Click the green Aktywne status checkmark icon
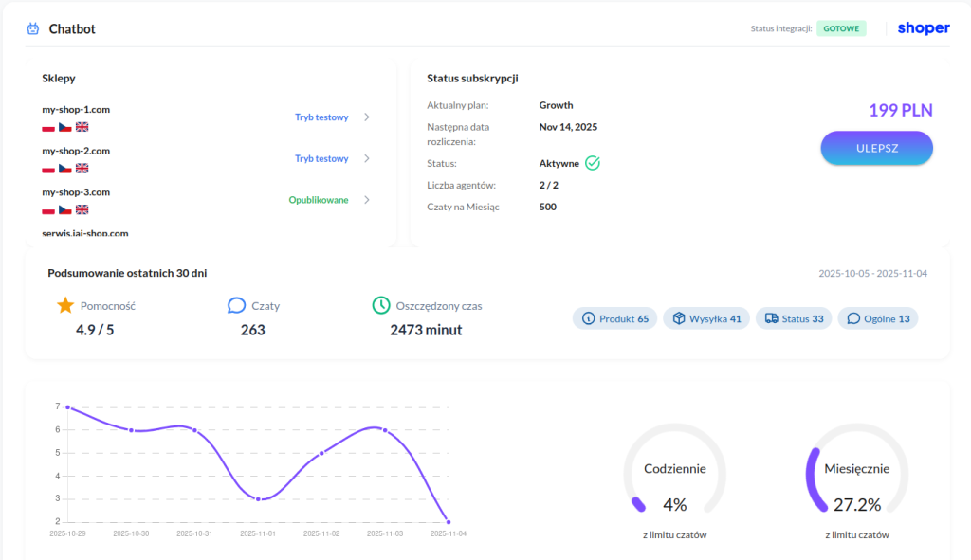 click(593, 163)
